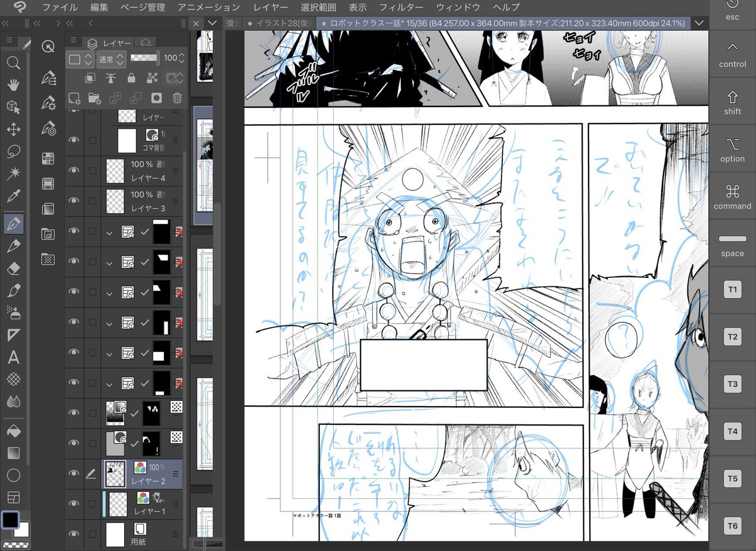Image resolution: width=756 pixels, height=551 pixels.
Task: Select the Lasso selection tool
Action: tap(13, 152)
